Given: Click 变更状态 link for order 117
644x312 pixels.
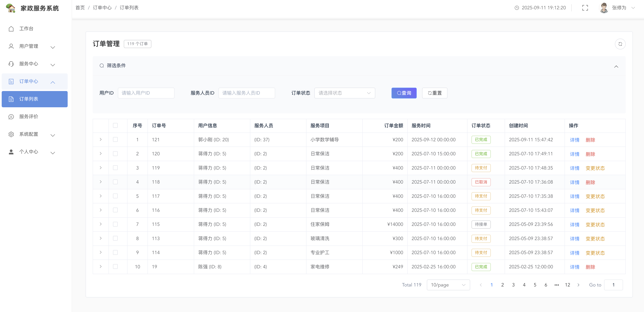Looking at the screenshot, I should [595, 196].
